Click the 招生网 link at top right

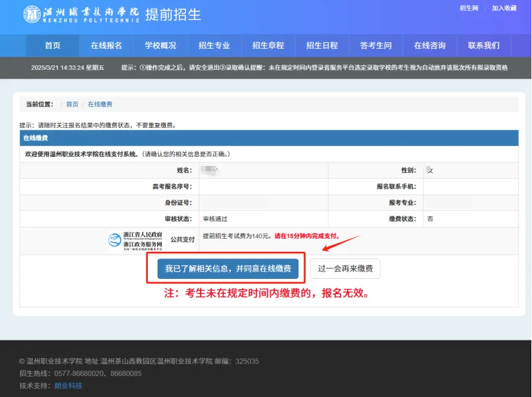pyautogui.click(x=469, y=8)
